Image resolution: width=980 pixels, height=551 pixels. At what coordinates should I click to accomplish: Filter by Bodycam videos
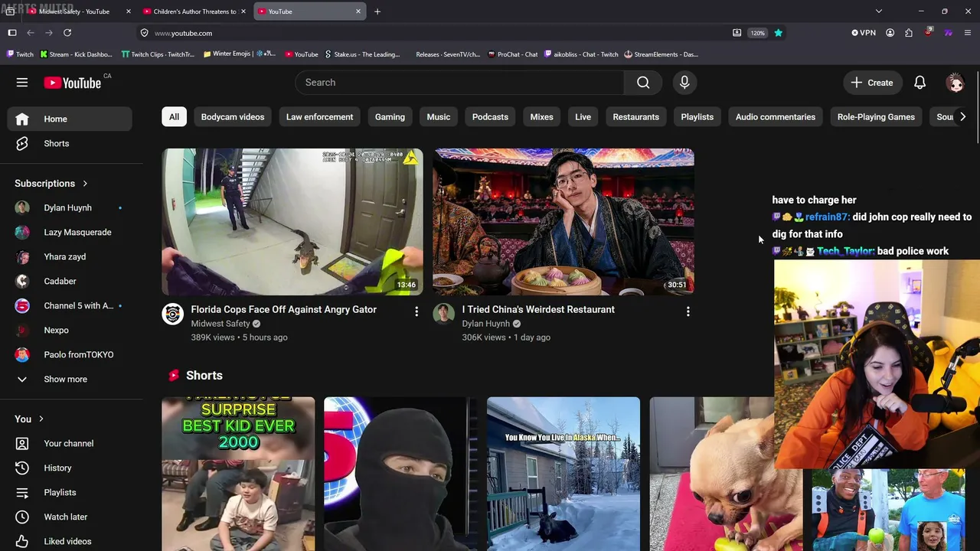[x=233, y=117]
